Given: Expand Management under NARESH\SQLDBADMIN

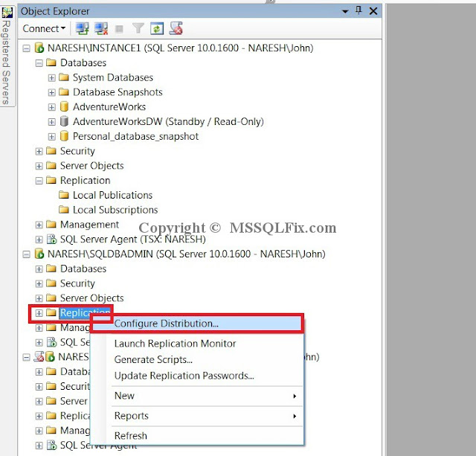Looking at the screenshot, I should pos(39,328).
